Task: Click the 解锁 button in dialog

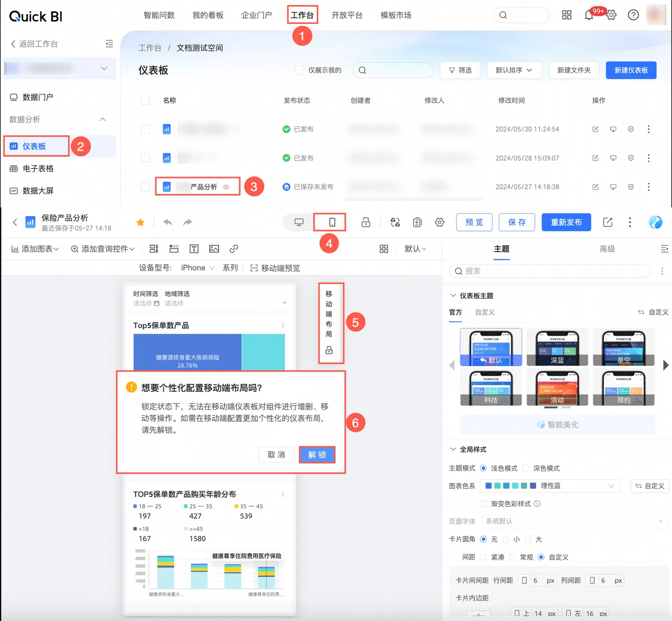Action: click(x=317, y=455)
